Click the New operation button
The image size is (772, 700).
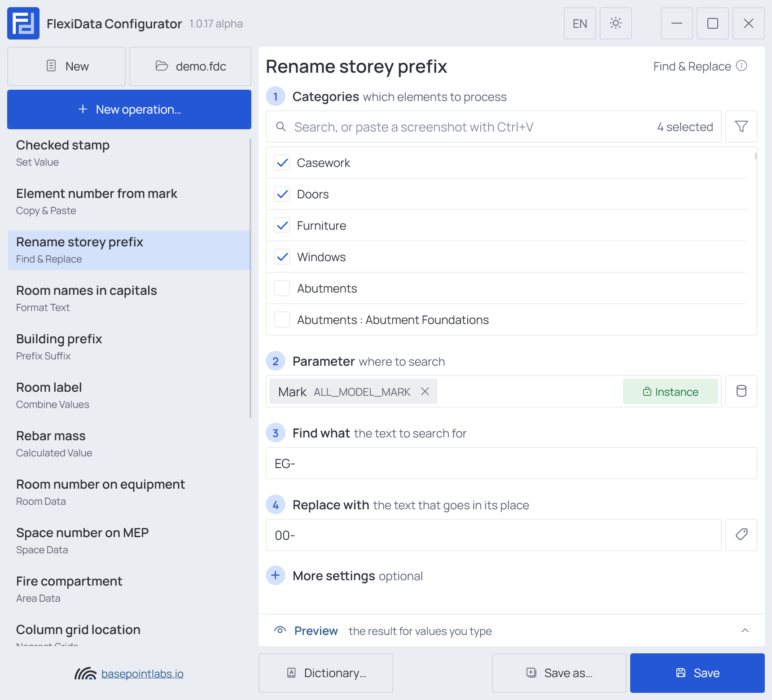click(x=129, y=109)
